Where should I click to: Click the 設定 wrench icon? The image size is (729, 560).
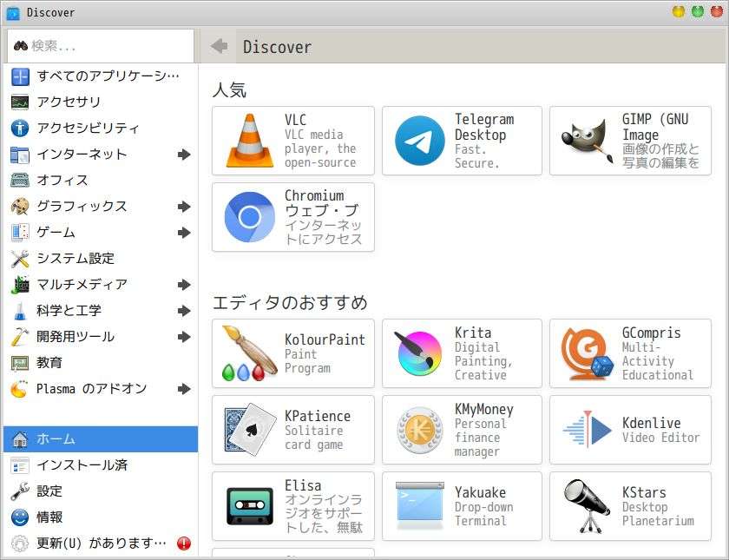pos(20,491)
